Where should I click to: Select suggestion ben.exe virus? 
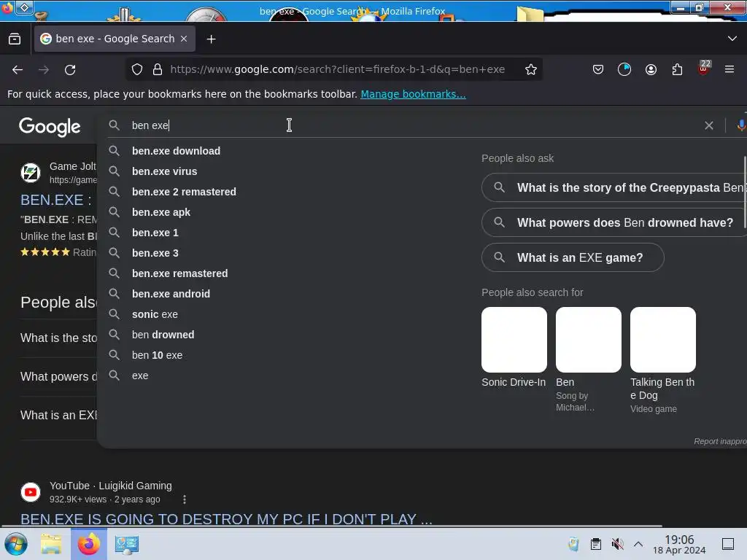point(164,171)
